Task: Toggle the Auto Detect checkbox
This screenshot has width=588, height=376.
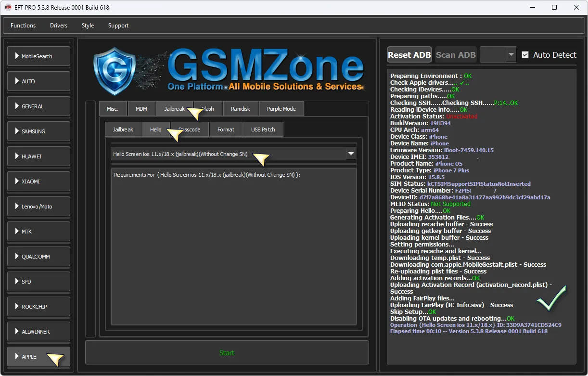Action: pos(525,55)
